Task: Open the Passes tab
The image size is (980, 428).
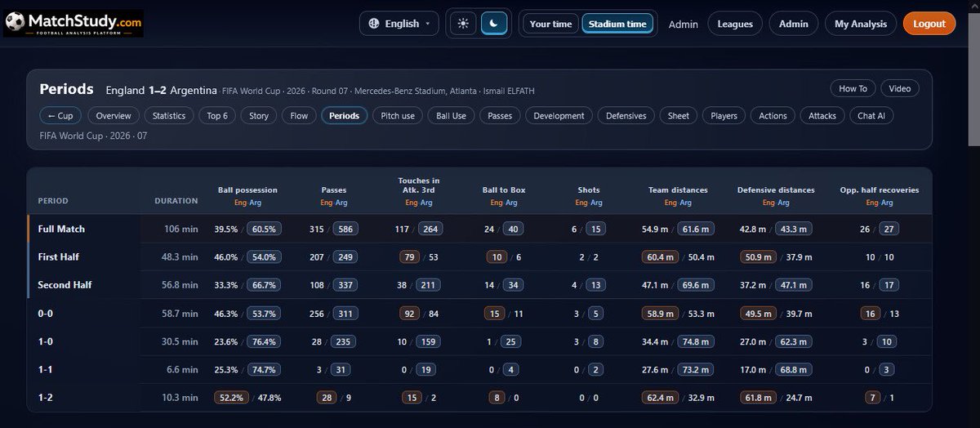Action: click(500, 116)
